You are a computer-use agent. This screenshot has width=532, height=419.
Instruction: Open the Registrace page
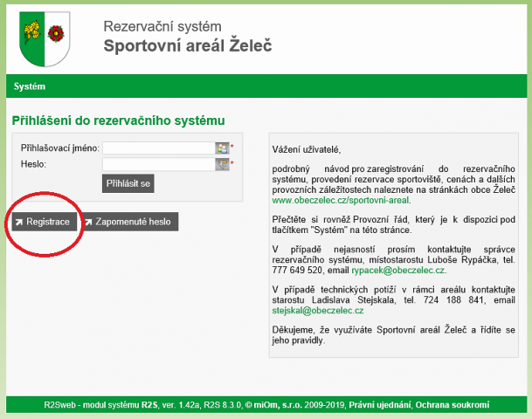(x=42, y=222)
